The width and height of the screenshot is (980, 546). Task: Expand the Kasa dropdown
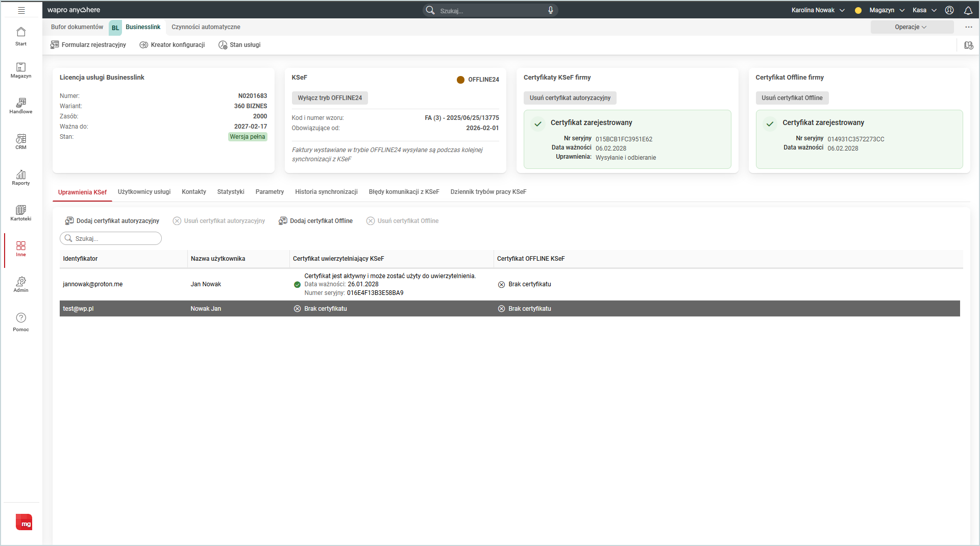[924, 10]
